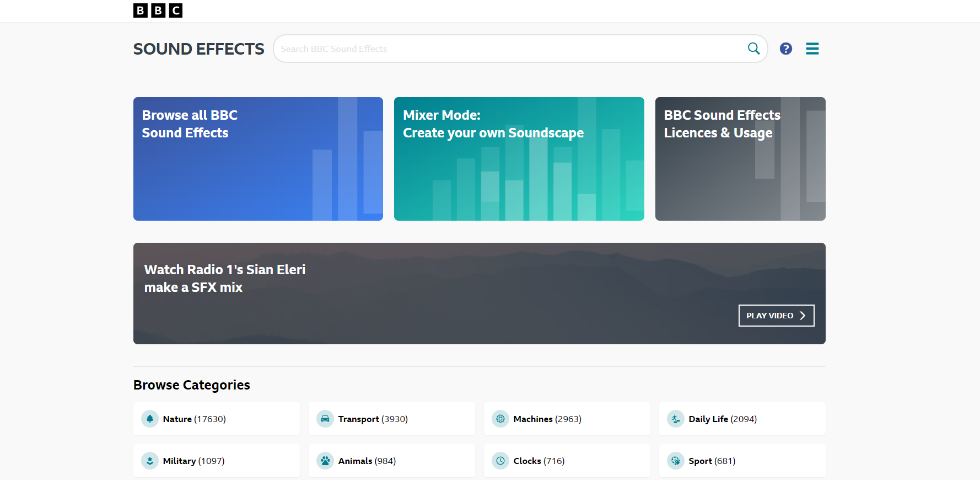Click the Animals category paw icon
980x480 pixels.
325,461
